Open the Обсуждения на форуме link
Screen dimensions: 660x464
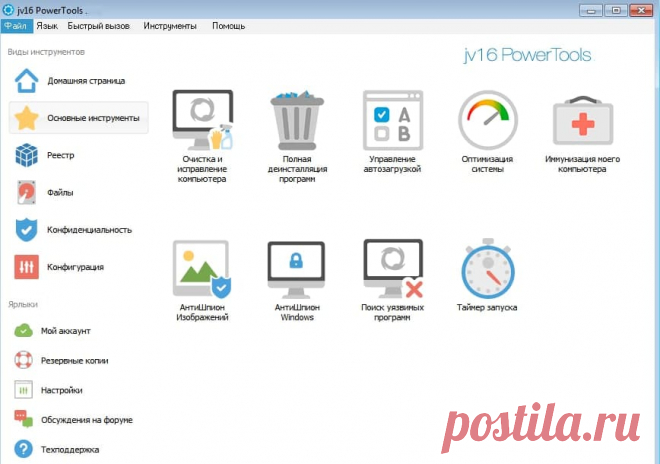pyautogui.click(x=87, y=420)
